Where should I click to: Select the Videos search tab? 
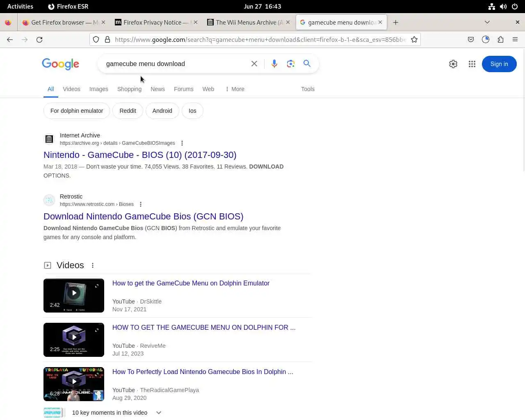71,89
